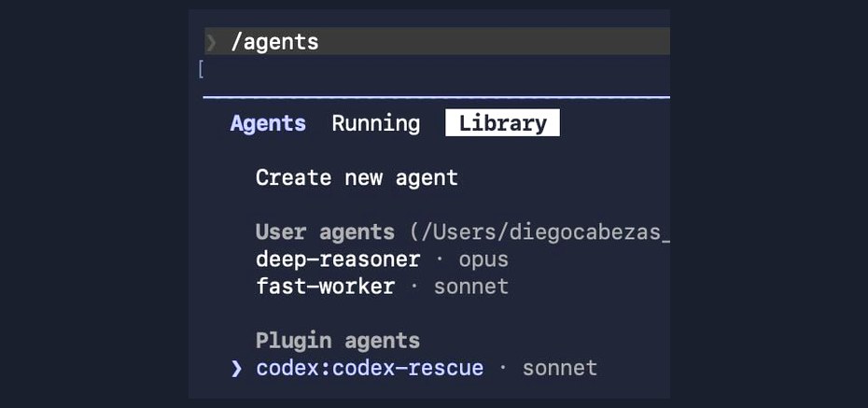Click the selection arrow beside codex:codex-rescue
Viewport: 868px width, 408px height.
tap(236, 368)
